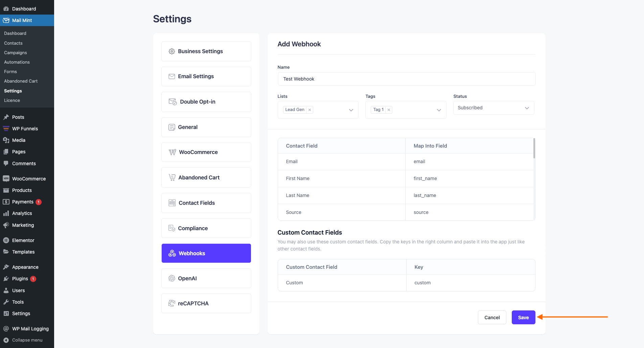Click the Business Settings gear icon

pyautogui.click(x=172, y=51)
